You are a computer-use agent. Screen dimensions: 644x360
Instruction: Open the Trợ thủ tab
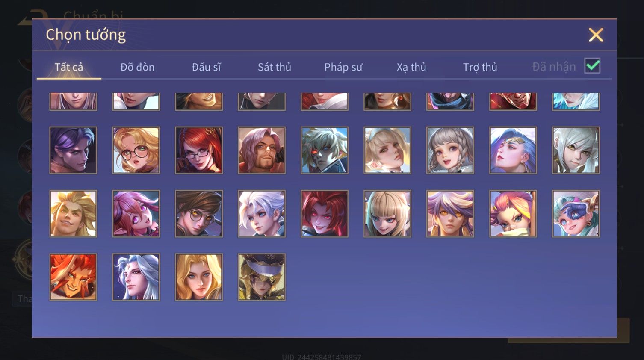point(480,67)
